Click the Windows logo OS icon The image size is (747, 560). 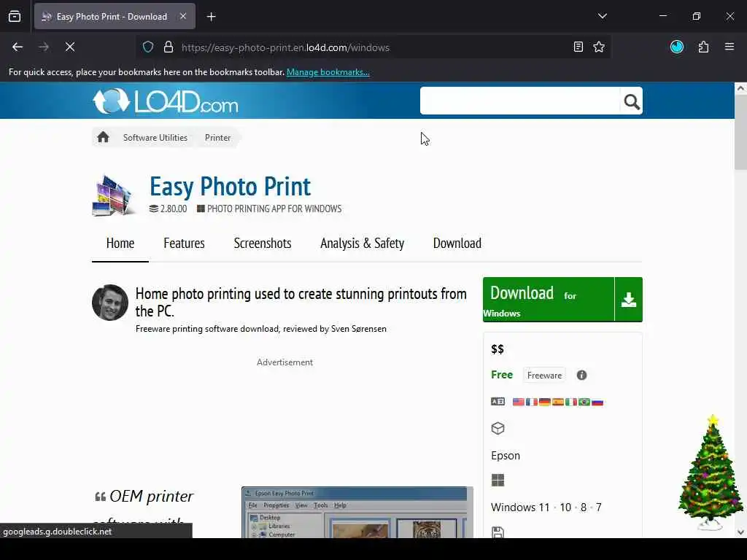click(x=498, y=480)
